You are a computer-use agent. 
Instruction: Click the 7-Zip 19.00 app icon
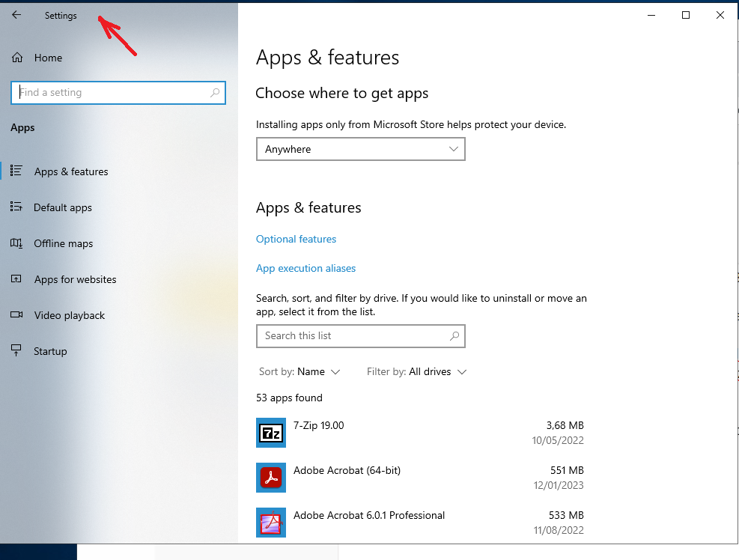(x=270, y=432)
